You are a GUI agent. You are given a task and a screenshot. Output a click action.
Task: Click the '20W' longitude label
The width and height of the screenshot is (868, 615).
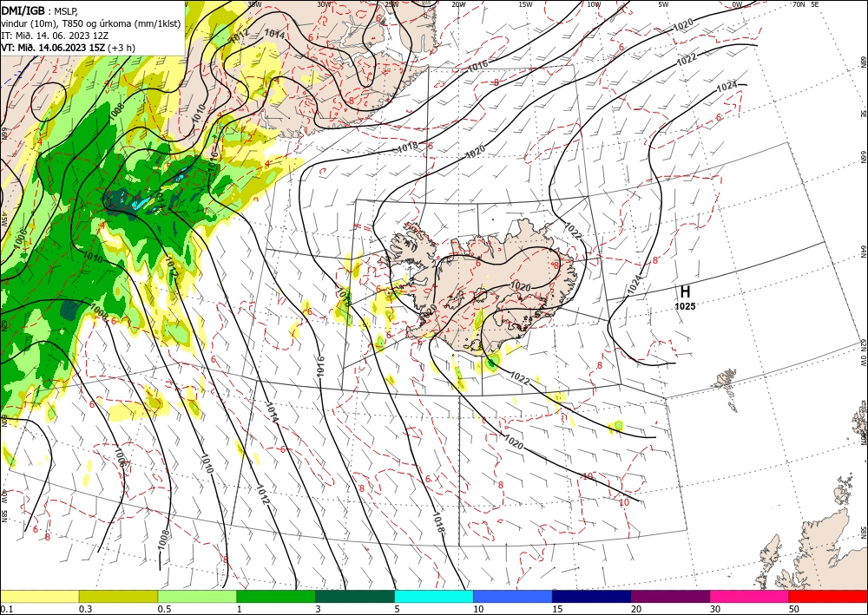458,3
